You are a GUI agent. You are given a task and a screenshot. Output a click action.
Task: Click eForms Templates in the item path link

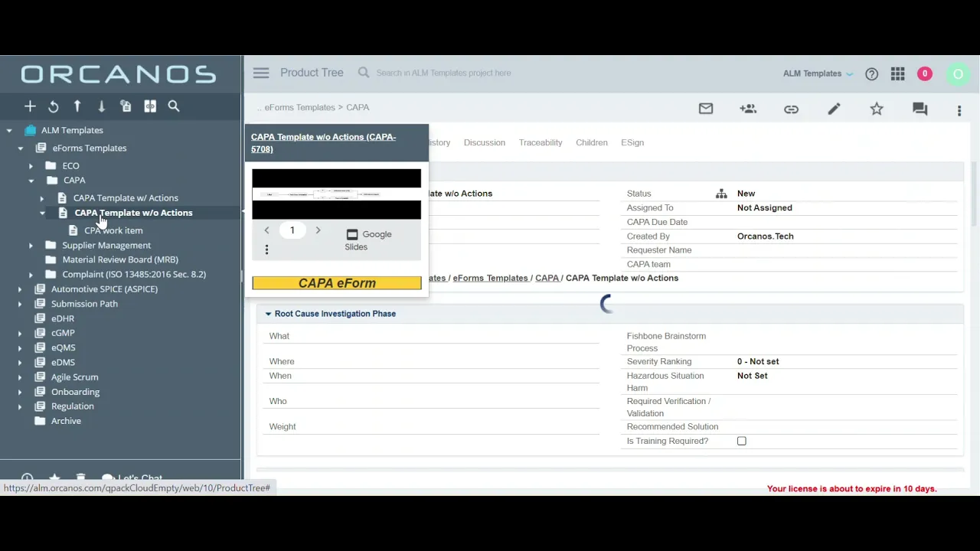[490, 278]
